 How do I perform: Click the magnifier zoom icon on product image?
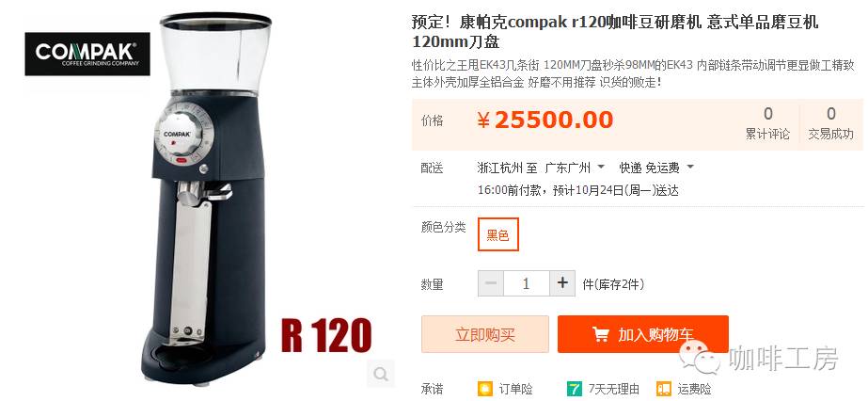click(x=381, y=374)
